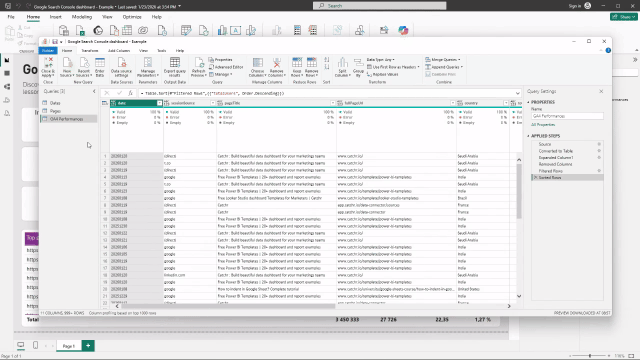Open fullPageUrl column filter dropdown
The width and height of the screenshot is (640, 360).
click(453, 103)
